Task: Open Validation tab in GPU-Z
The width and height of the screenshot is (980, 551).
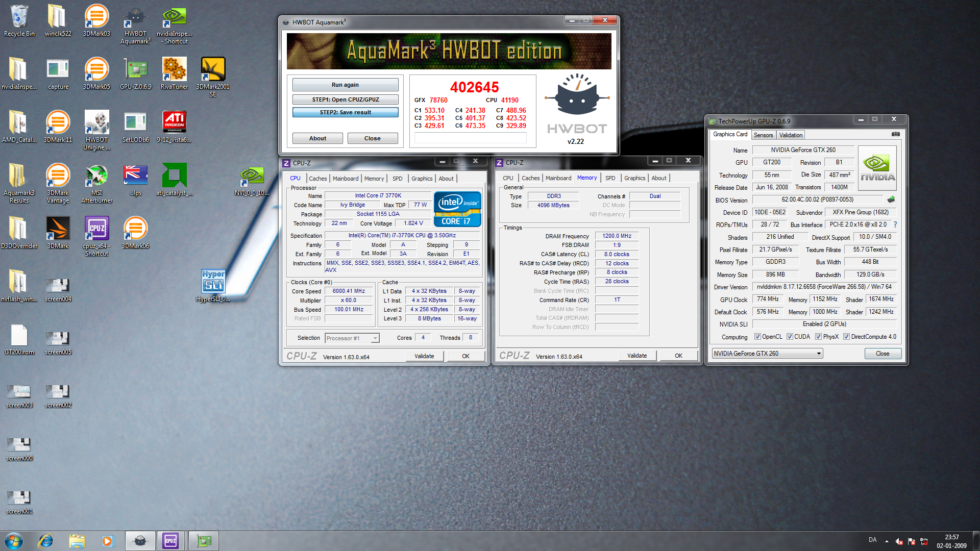Action: tap(791, 135)
